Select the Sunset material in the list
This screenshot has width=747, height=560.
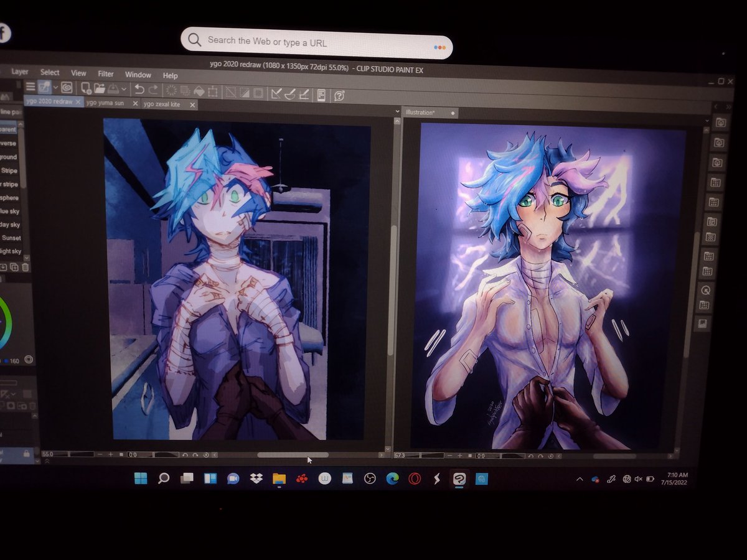(11, 238)
